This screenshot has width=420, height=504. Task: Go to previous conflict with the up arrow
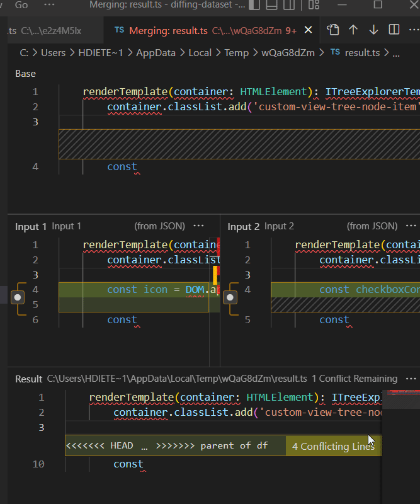click(353, 30)
